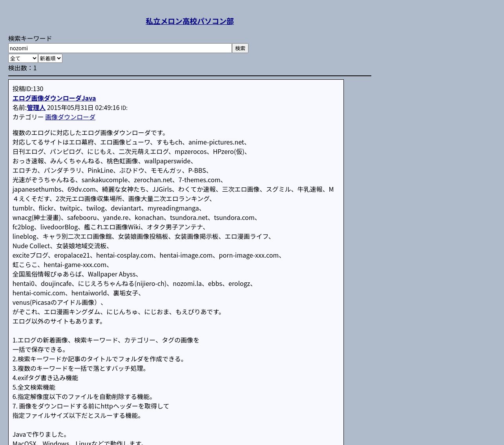504x445 pixels.
Task: Click the カテゴリー label text
Action: (x=28, y=117)
